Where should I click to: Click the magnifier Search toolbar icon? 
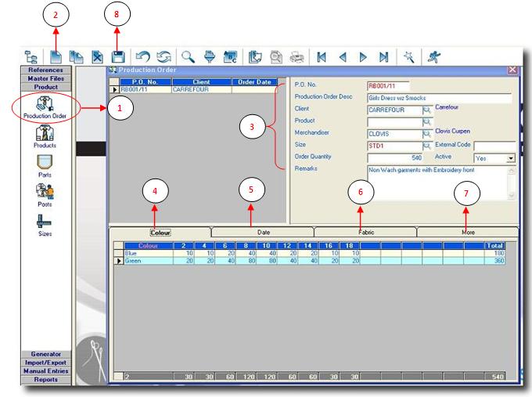(x=188, y=57)
